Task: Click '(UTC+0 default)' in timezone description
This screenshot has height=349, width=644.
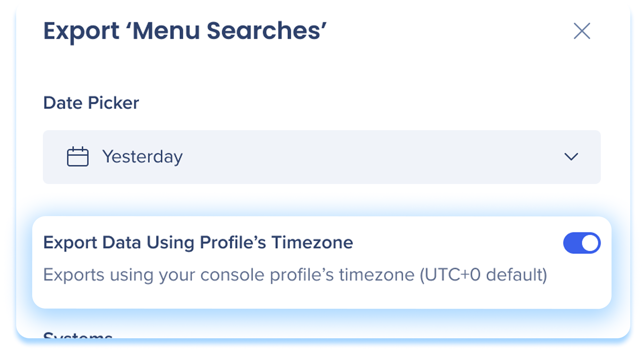Action: coord(483,275)
